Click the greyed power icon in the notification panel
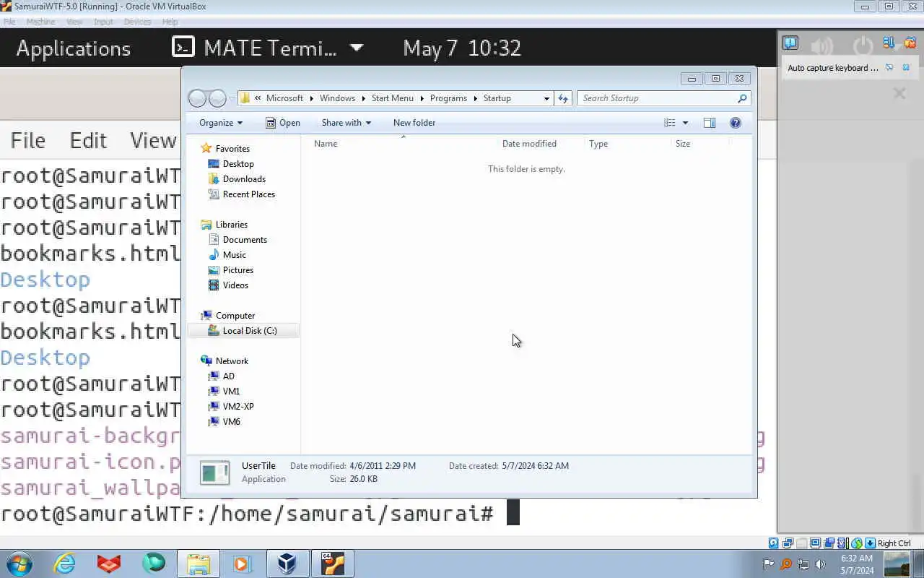Image resolution: width=924 pixels, height=578 pixels. pos(863,46)
